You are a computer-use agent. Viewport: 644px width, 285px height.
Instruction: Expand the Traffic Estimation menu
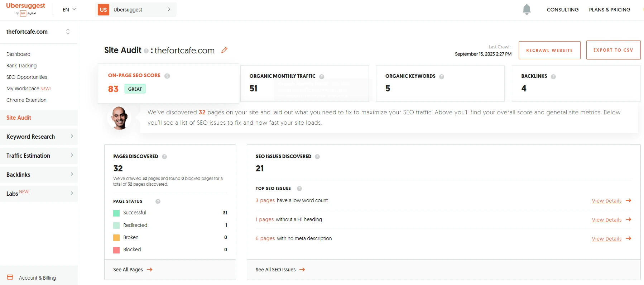point(39,156)
